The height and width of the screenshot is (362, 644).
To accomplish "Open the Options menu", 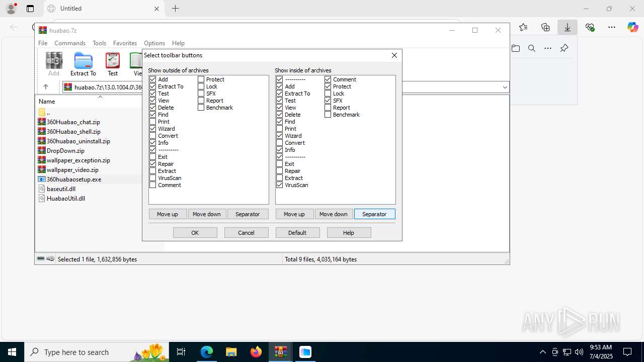I will (x=154, y=43).
